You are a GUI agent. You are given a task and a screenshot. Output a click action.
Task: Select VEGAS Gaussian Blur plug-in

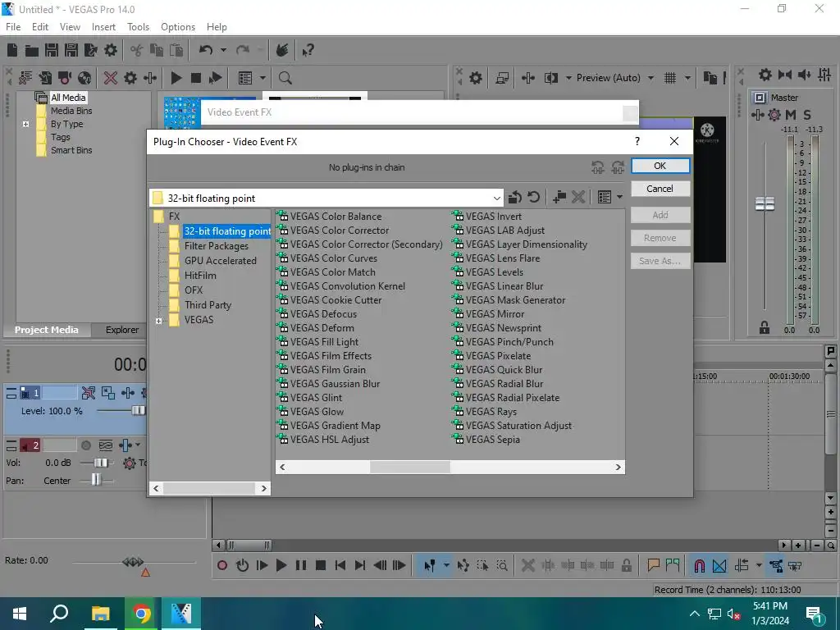328,384
